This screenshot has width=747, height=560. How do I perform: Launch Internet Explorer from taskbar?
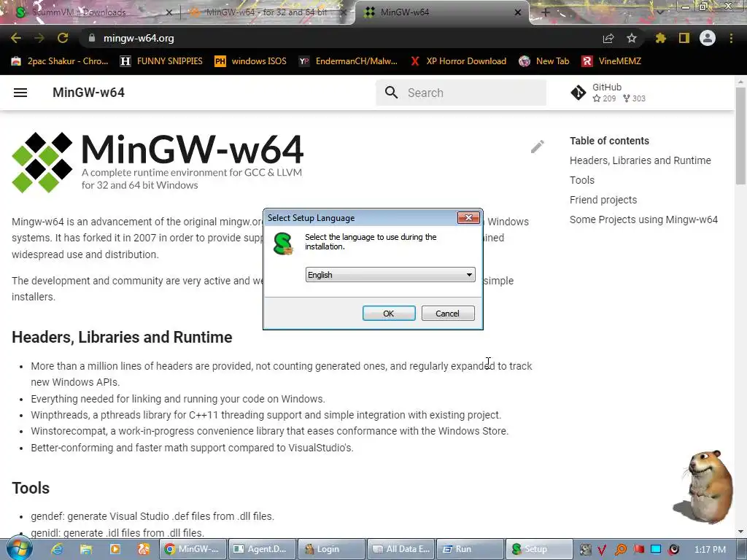click(57, 549)
